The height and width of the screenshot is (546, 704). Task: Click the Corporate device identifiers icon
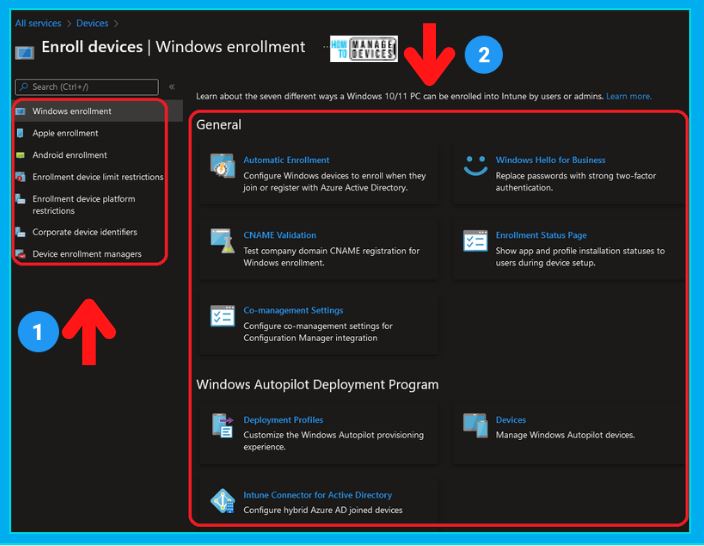[20, 232]
